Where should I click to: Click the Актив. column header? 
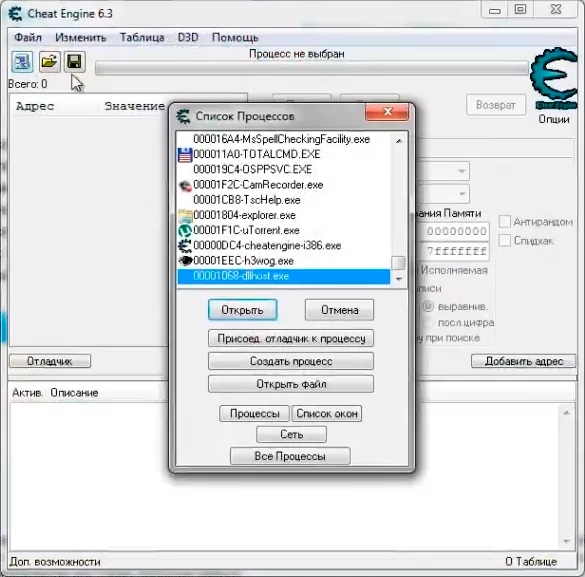pos(27,393)
